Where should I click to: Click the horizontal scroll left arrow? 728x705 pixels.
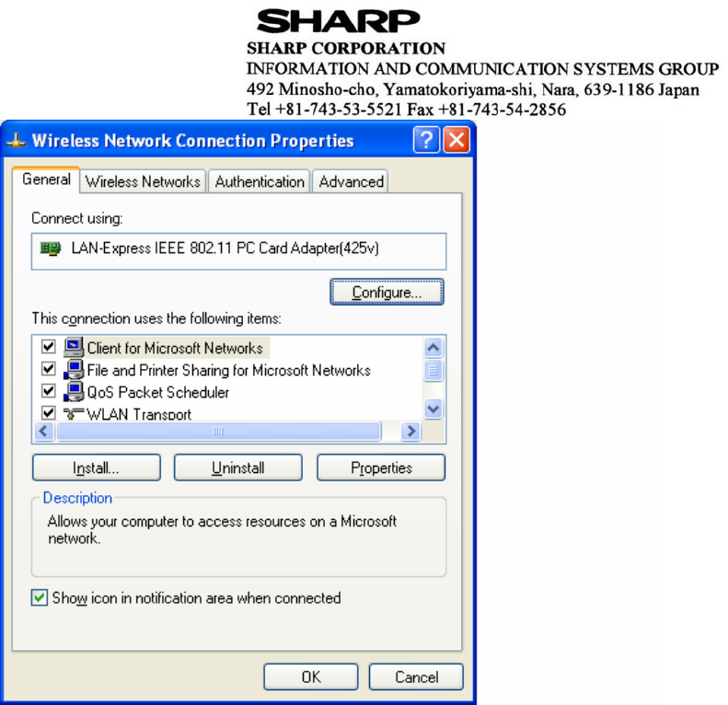pyautogui.click(x=44, y=431)
